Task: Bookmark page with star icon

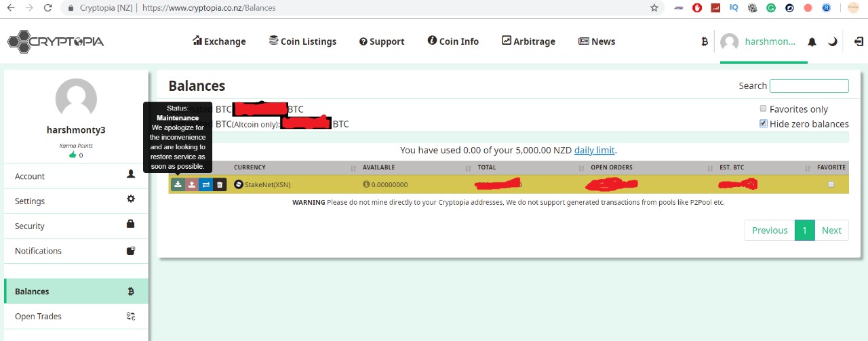Action: (x=654, y=8)
